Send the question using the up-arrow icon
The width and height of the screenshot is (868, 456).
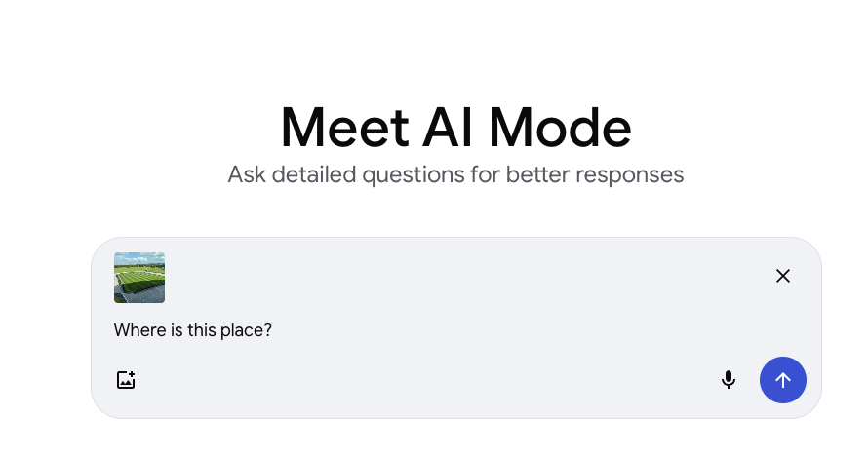click(x=782, y=380)
